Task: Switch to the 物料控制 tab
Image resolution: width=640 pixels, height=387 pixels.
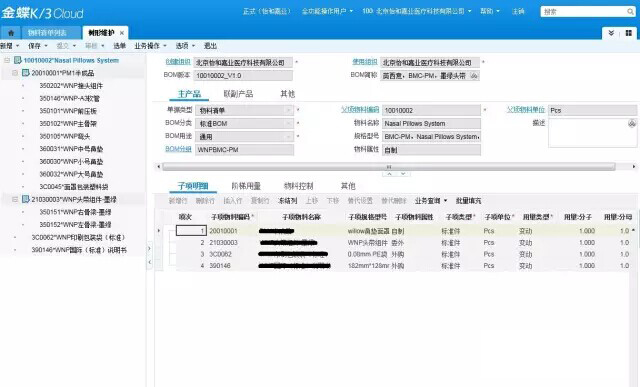Action: click(x=298, y=186)
